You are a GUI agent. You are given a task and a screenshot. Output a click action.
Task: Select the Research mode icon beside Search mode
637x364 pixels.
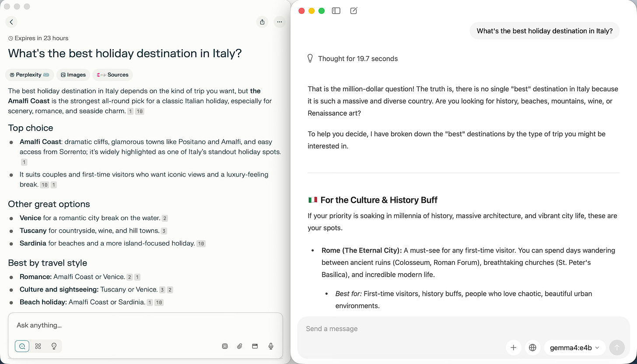pos(38,346)
